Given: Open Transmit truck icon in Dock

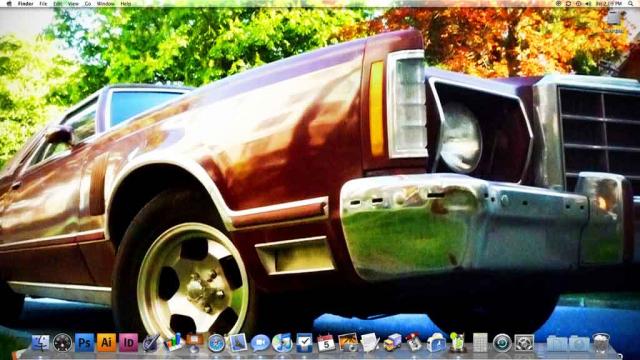Looking at the screenshot, I should [x=392, y=343].
